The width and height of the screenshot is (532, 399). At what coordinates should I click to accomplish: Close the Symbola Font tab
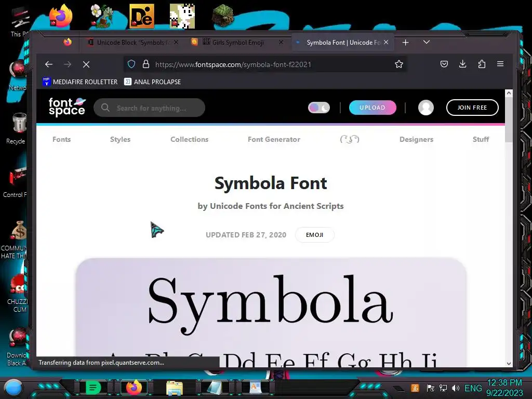[x=386, y=43]
